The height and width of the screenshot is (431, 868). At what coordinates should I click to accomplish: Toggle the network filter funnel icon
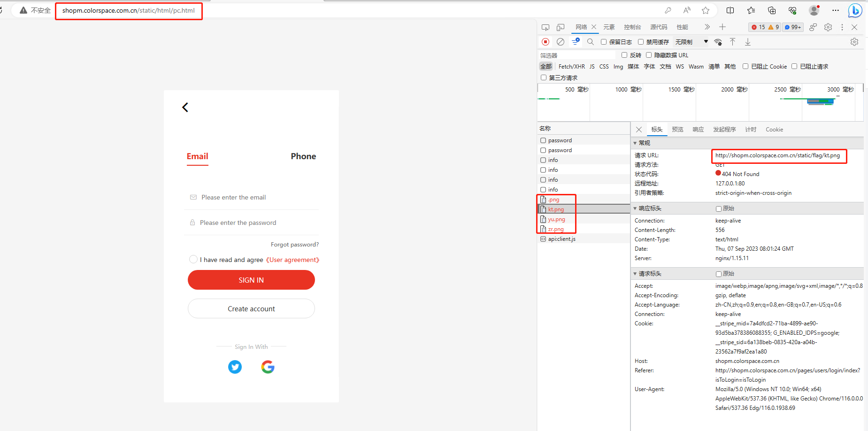(576, 42)
